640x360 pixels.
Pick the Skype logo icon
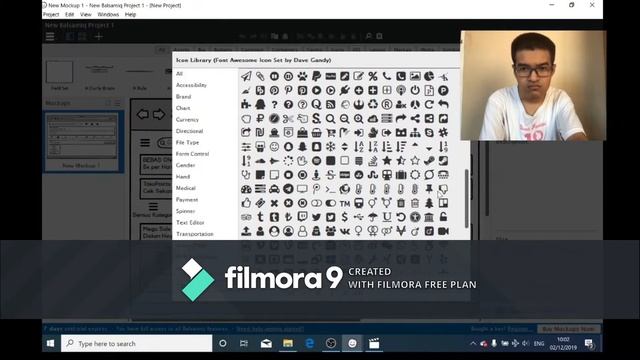click(429, 133)
